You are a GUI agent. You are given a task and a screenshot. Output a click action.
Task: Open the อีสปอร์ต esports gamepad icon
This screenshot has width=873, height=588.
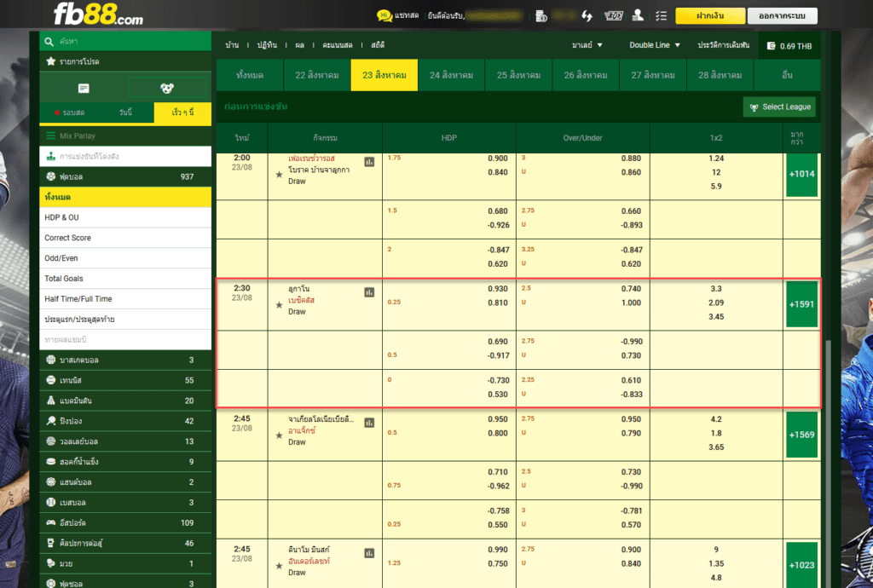click(x=50, y=522)
